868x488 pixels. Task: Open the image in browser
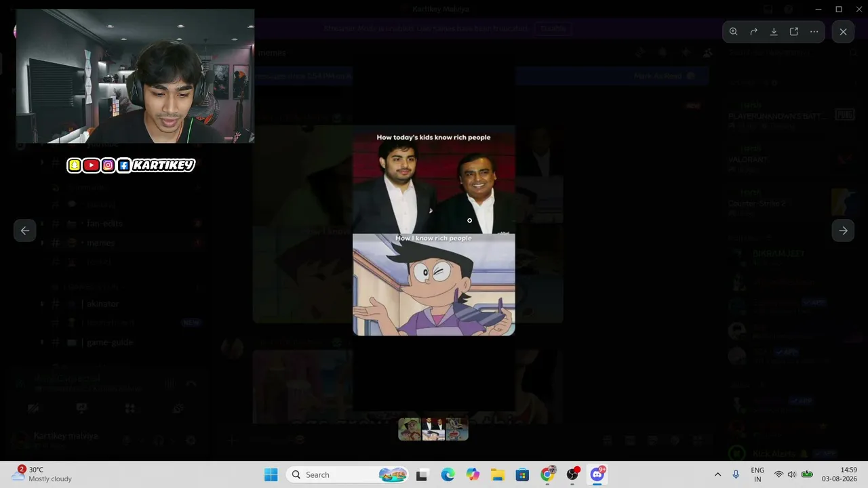coord(794,32)
